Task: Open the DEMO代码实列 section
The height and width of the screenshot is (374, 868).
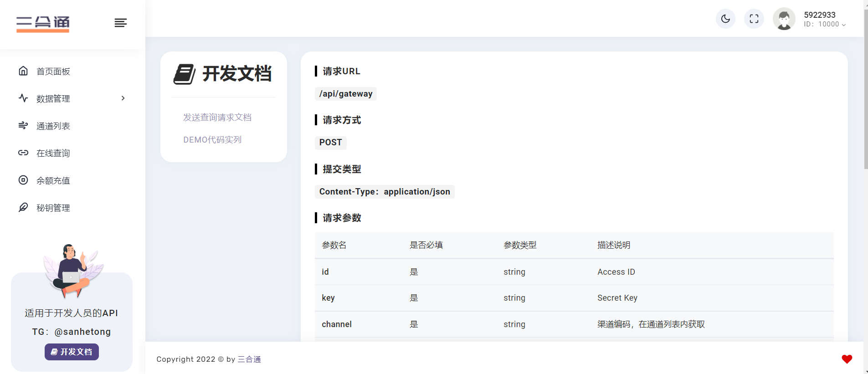Action: click(x=212, y=140)
